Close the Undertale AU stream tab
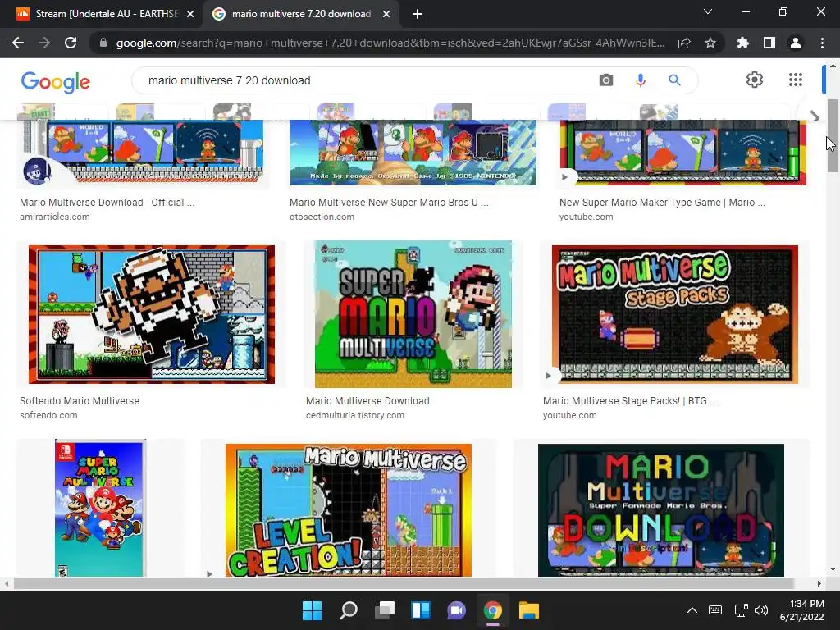The height and width of the screenshot is (630, 840). point(190,15)
